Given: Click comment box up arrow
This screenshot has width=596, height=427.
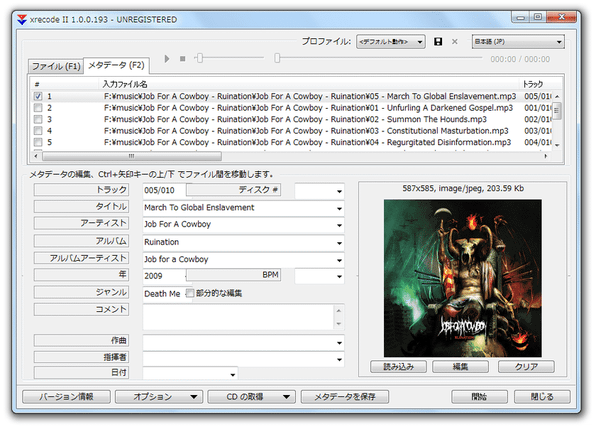Looking at the screenshot, I should point(338,311).
